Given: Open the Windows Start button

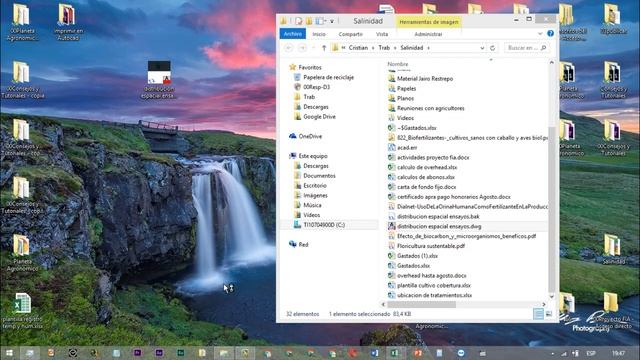Looking at the screenshot, I should tap(9, 353).
